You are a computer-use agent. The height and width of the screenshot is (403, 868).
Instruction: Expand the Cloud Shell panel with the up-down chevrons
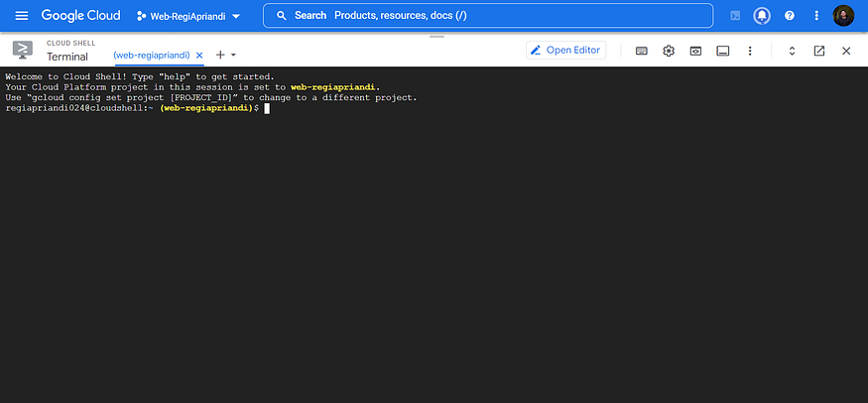[x=792, y=51]
